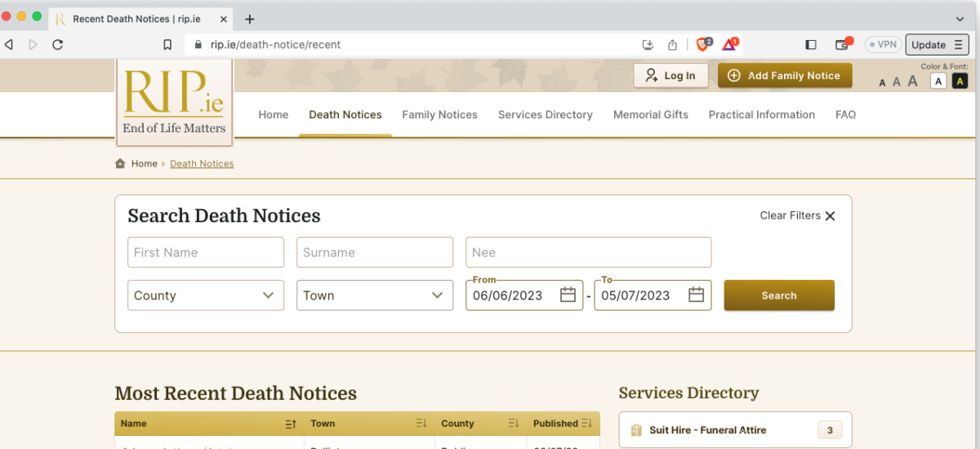This screenshot has height=449, width=980.
Task: Sort the table by the Name column
Action: [291, 424]
